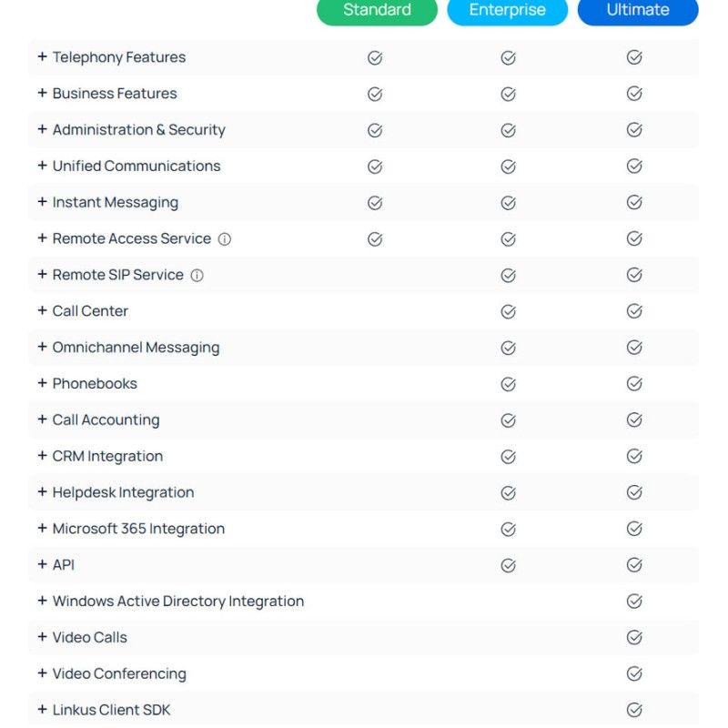Click the Standard checkmark for Instant Messaging
728x728 pixels.
pyautogui.click(x=375, y=202)
